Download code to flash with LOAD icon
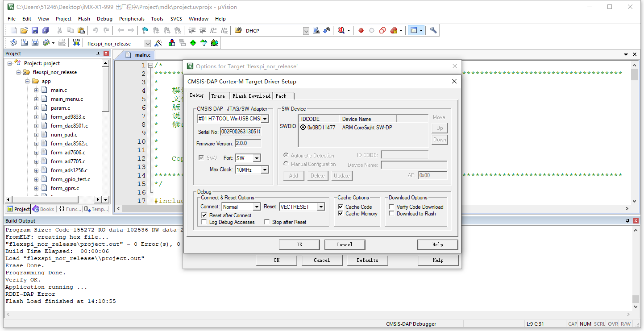Image resolution: width=644 pixels, height=331 pixels. pyautogui.click(x=76, y=43)
